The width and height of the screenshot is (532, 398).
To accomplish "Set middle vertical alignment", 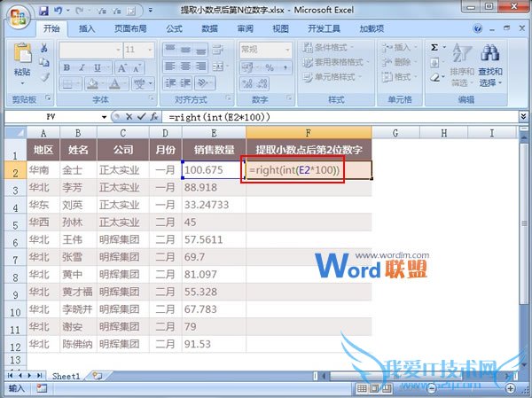I will coord(185,50).
